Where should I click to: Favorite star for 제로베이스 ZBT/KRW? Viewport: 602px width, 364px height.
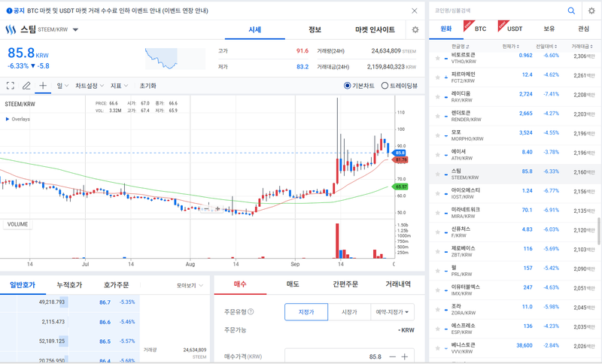437,252
